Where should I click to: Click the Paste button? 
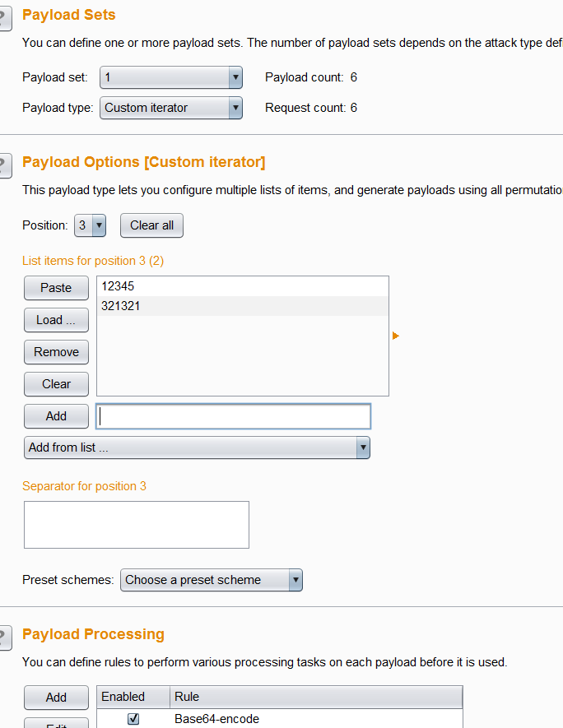click(x=56, y=288)
